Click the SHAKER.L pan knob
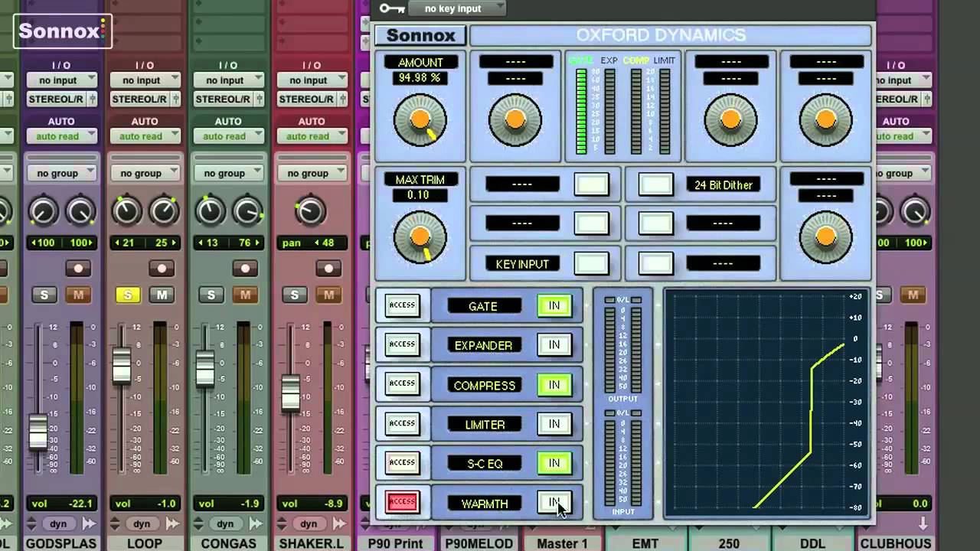This screenshot has width=980, height=551. tap(310, 210)
